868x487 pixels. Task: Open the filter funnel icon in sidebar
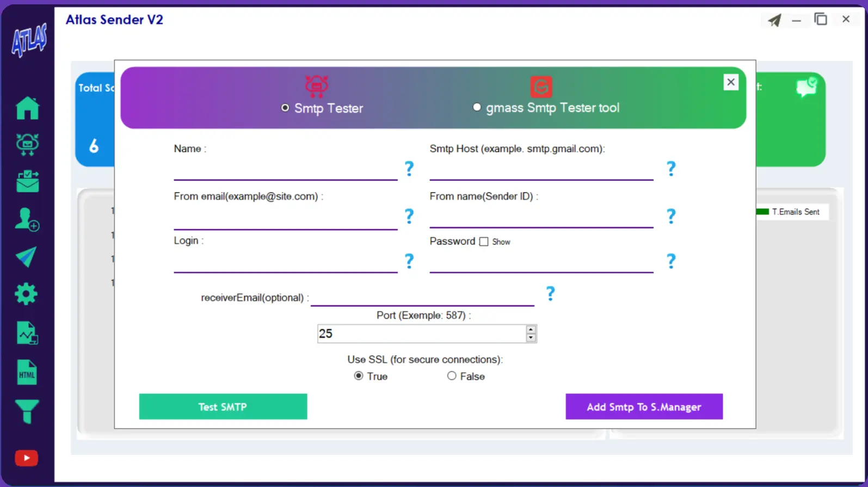[x=27, y=411]
